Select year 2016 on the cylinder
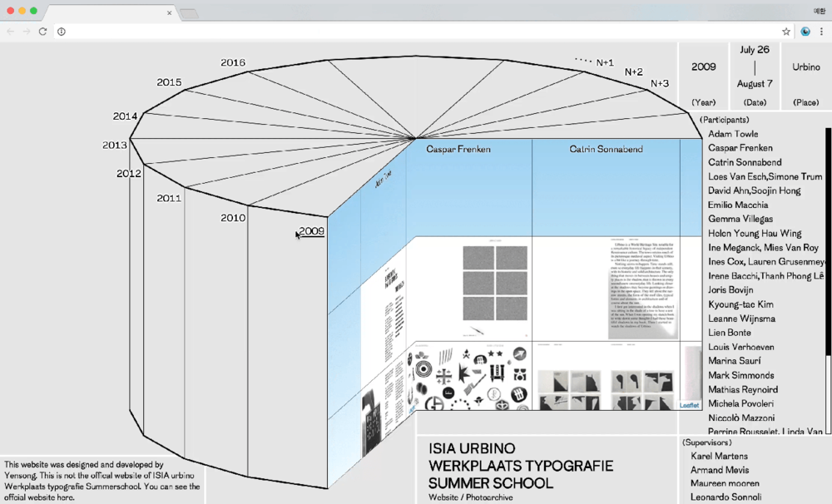The image size is (832, 504). 233,62
